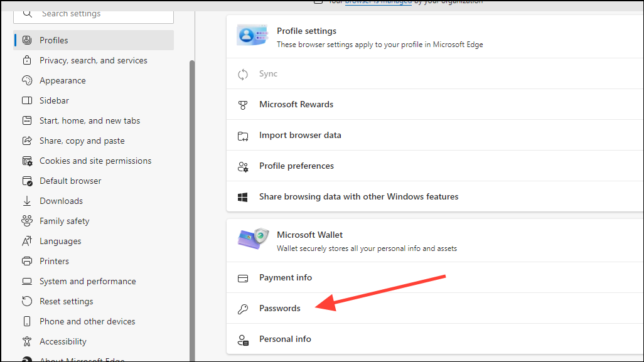The image size is (644, 362).
Task: Click the Personal info contact icon
Action: 243,339
